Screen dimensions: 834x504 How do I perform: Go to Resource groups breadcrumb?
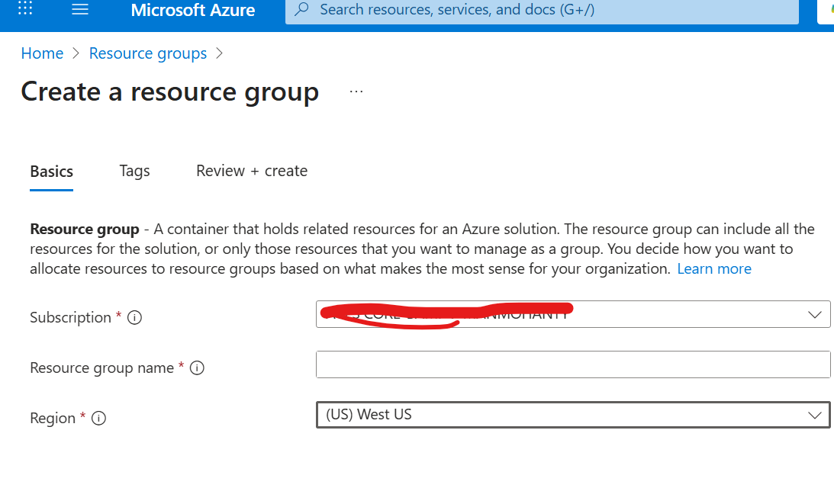148,53
